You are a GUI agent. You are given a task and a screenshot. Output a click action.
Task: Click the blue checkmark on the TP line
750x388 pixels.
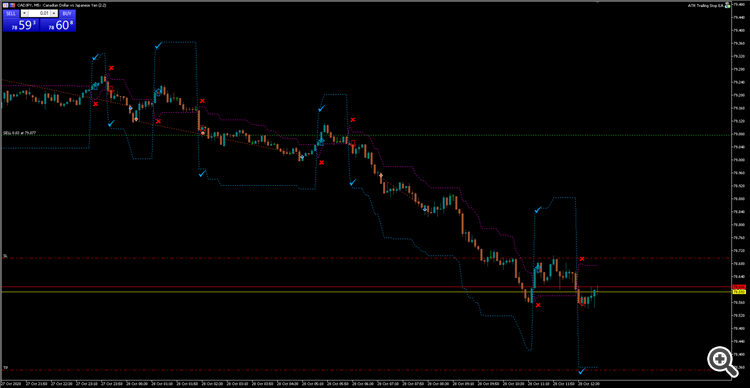coord(582,370)
